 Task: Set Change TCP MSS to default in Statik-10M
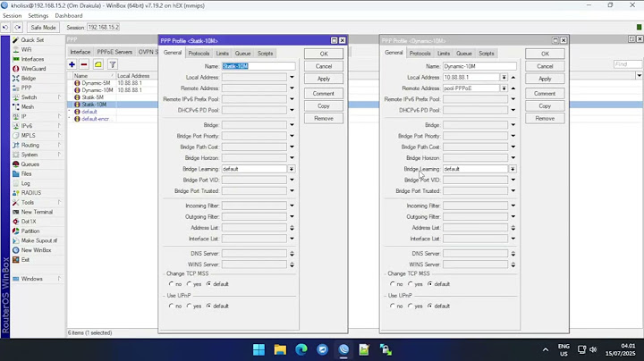[209, 284]
